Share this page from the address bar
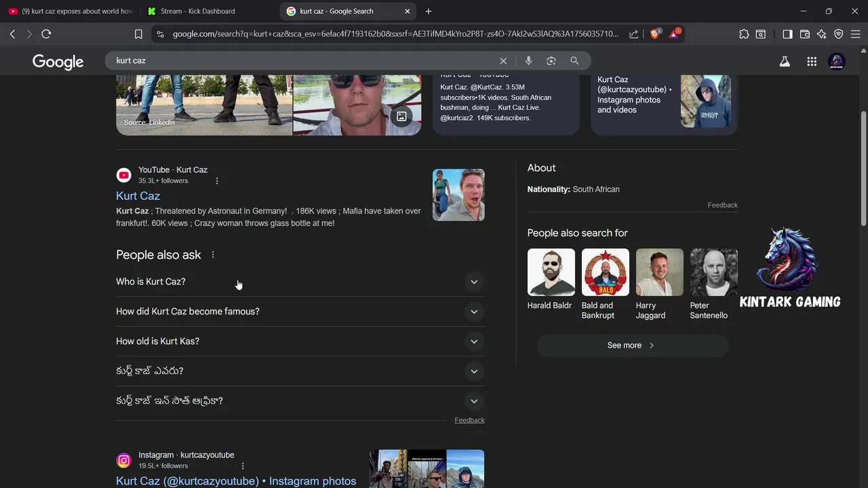The width and height of the screenshot is (868, 488). (633, 34)
